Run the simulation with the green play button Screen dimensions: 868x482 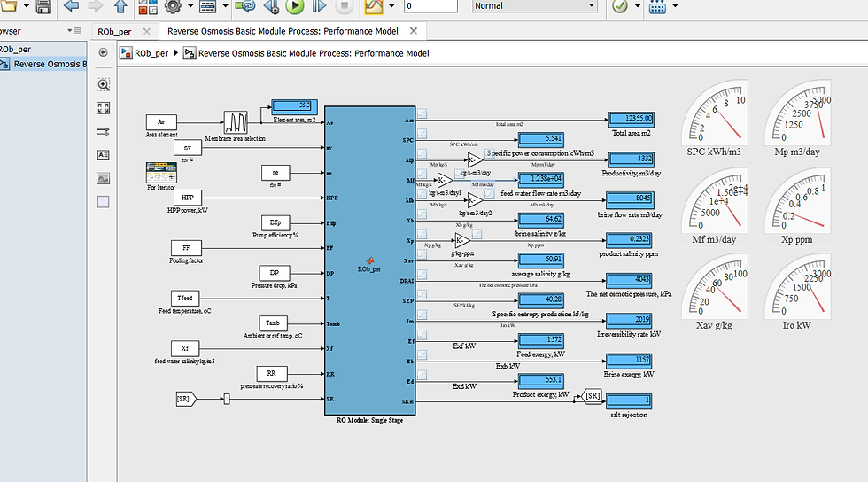tap(294, 6)
